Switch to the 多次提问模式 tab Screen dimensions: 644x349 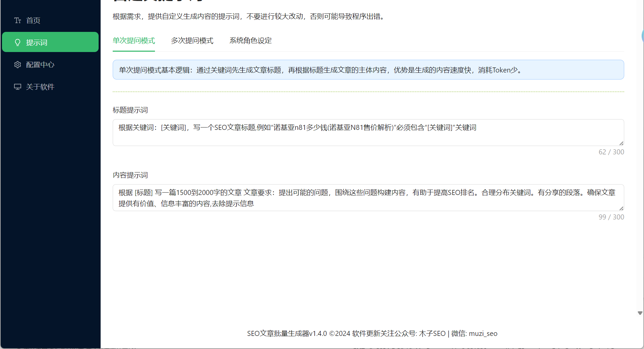[x=192, y=41]
